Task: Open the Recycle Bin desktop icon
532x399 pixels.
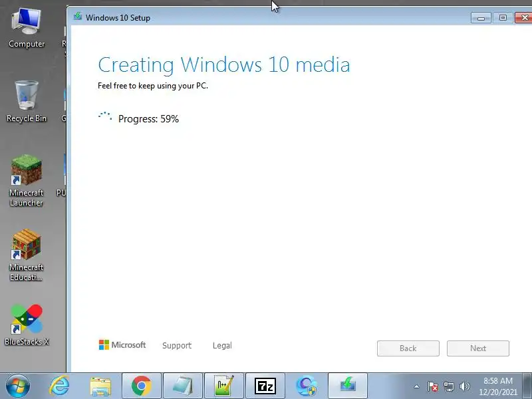Action: coord(27,101)
